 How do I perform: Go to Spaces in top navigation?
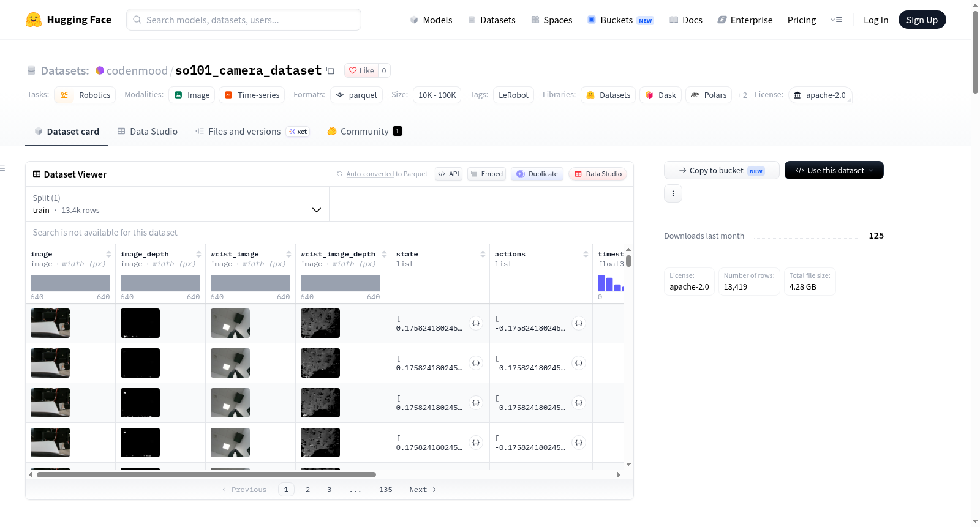551,20
